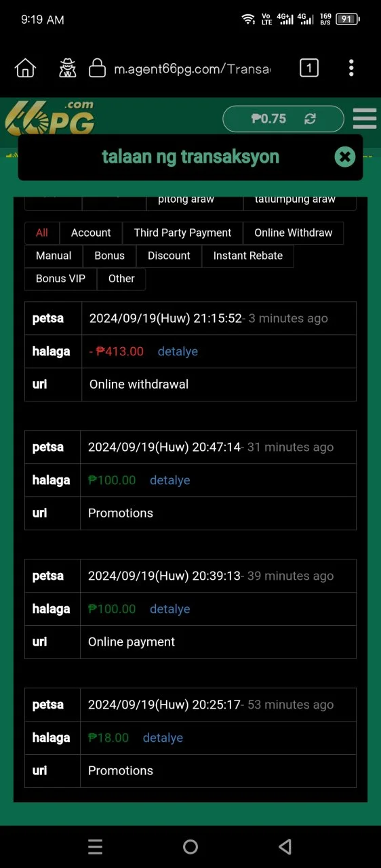Image resolution: width=381 pixels, height=868 pixels.
Task: Tap the padlock site security icon
Action: 98,68
